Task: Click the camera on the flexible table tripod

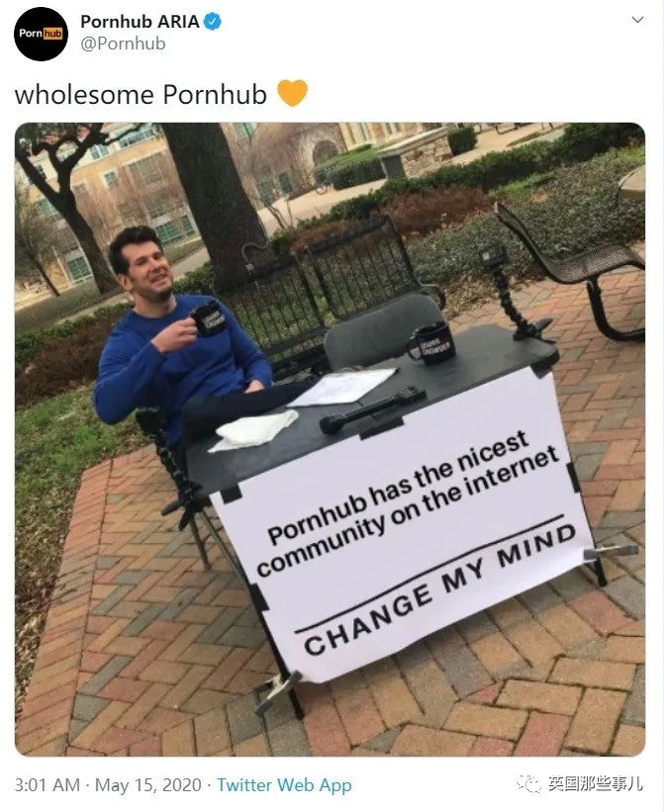Action: coord(493,254)
